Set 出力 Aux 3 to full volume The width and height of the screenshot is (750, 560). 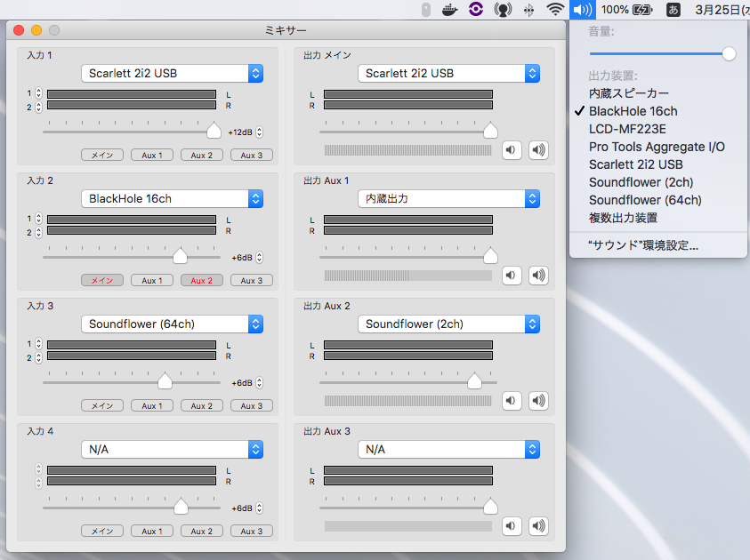point(538,526)
